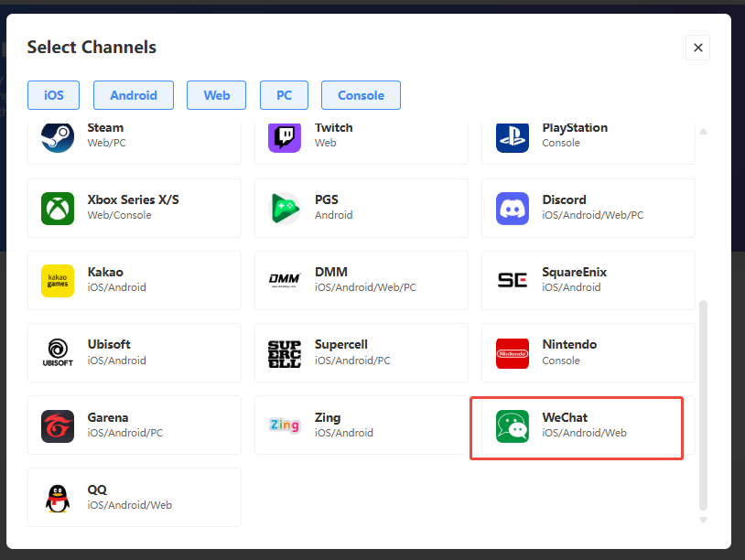745x560 pixels.
Task: Toggle the iOS platform filter
Action: pyautogui.click(x=53, y=95)
